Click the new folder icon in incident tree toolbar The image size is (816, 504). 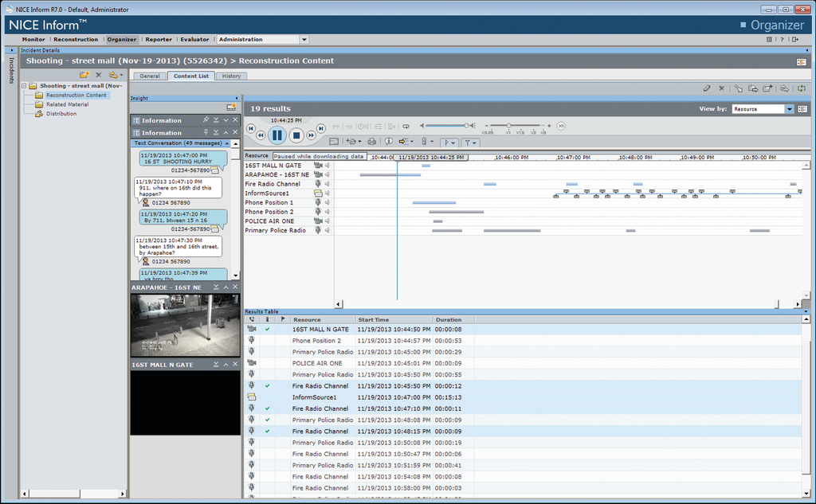(84, 75)
